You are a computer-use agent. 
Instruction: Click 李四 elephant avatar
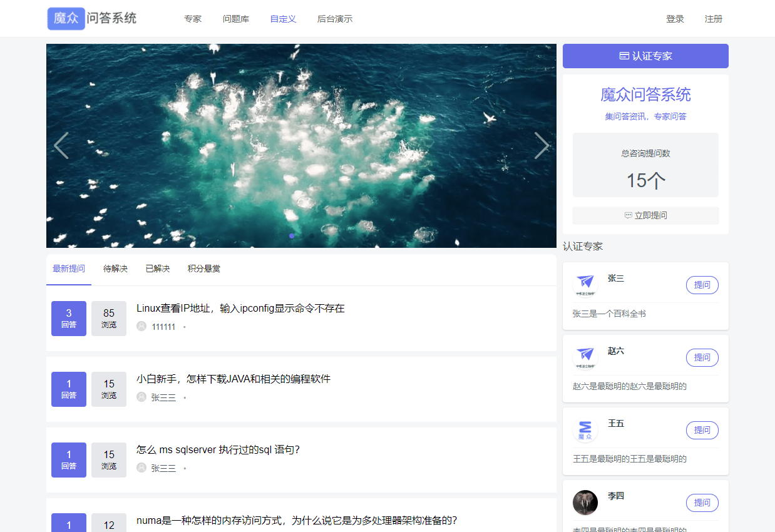pyautogui.click(x=585, y=503)
